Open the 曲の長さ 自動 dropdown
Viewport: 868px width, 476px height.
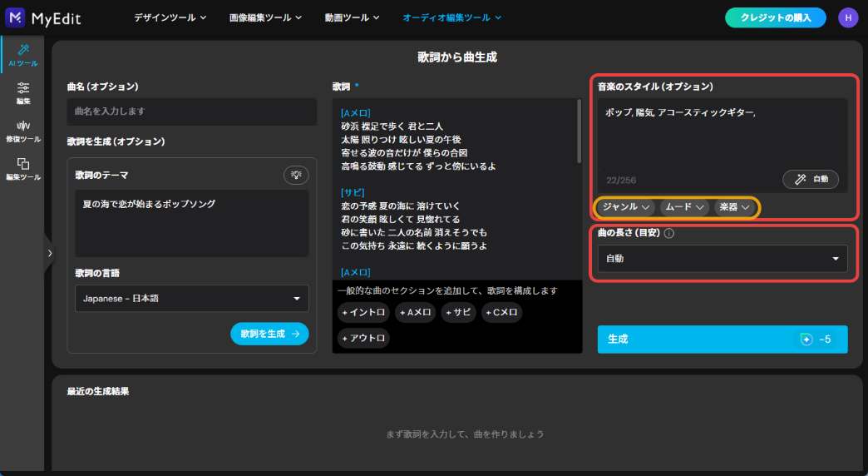(723, 259)
